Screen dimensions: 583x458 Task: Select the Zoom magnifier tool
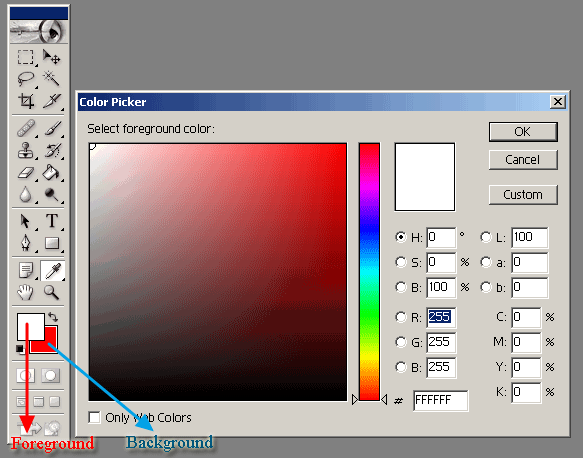51,293
